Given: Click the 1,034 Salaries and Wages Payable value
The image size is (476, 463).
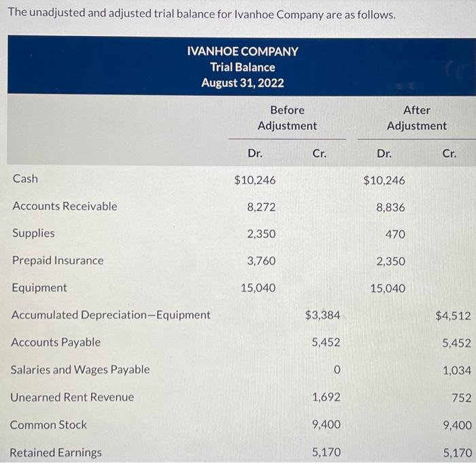Looking at the screenshot, I should pyautogui.click(x=456, y=370).
